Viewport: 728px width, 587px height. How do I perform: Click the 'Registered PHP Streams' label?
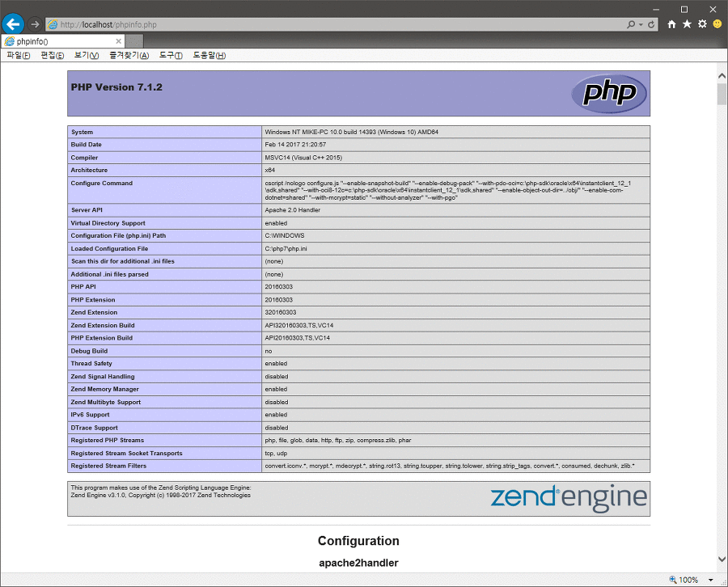[108, 441]
